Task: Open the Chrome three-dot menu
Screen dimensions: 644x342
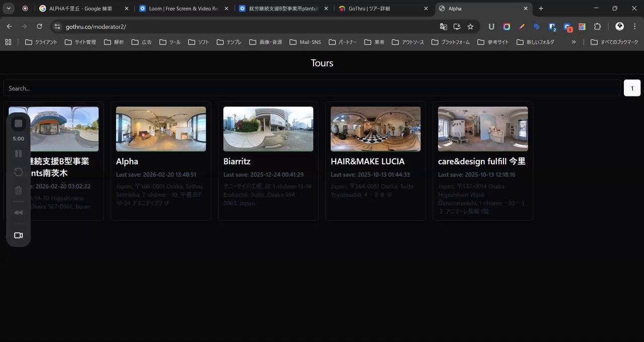Action: coord(635,26)
